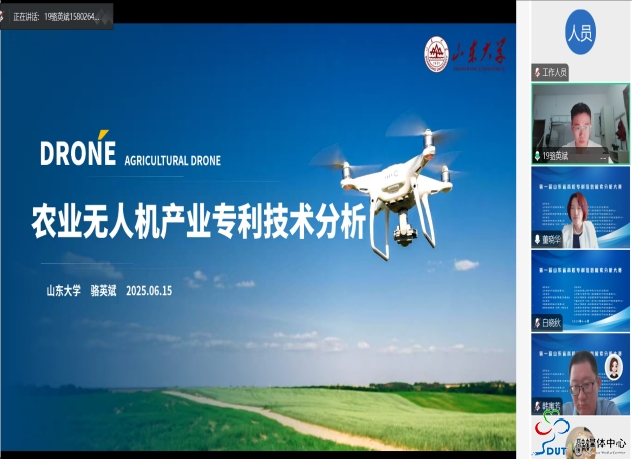
Task: Click the Shandong University logo on the slide
Action: [x=465, y=54]
